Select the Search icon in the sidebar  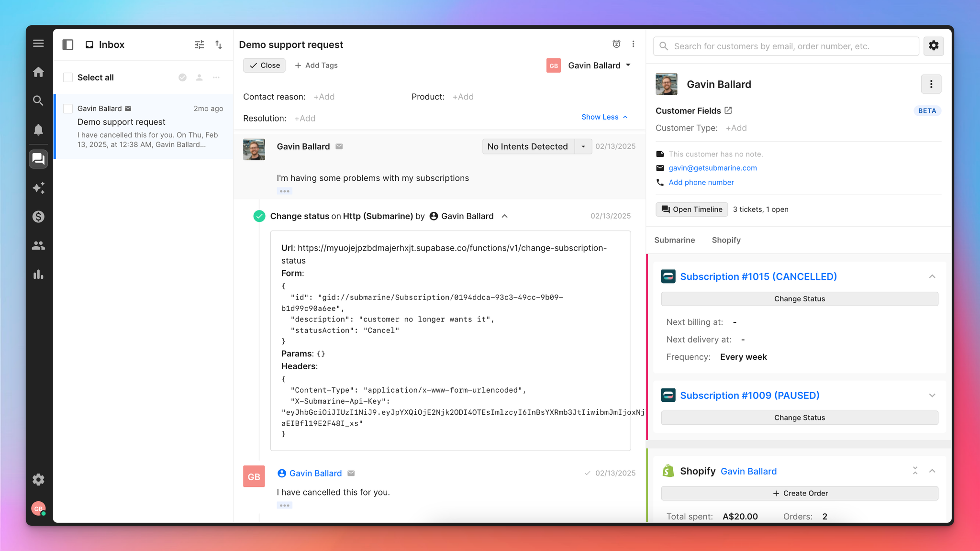click(x=38, y=100)
